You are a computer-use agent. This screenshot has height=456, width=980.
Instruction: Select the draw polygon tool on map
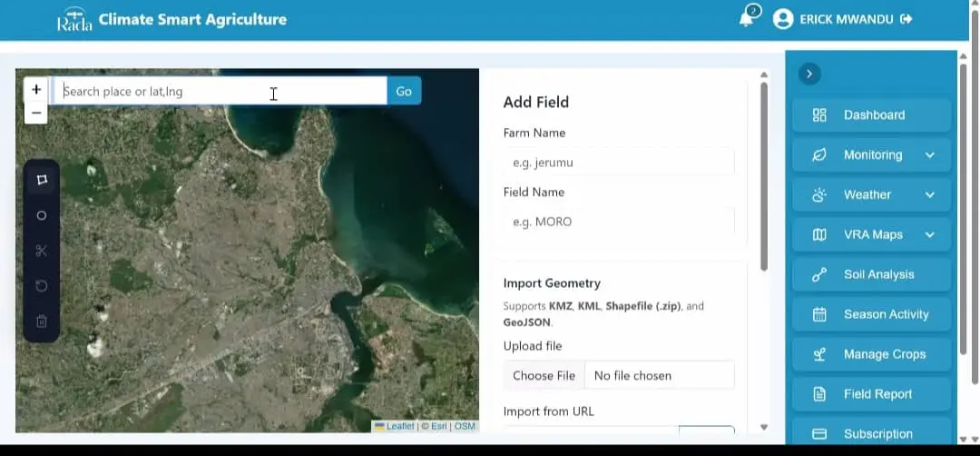(x=41, y=180)
